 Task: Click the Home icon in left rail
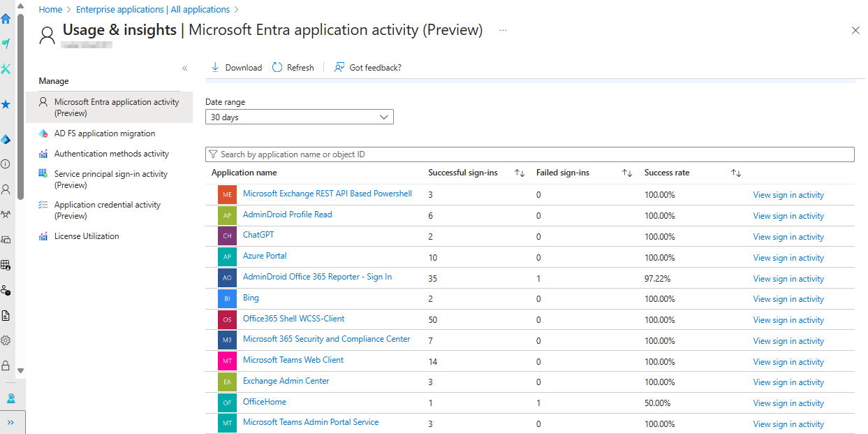pos(6,19)
